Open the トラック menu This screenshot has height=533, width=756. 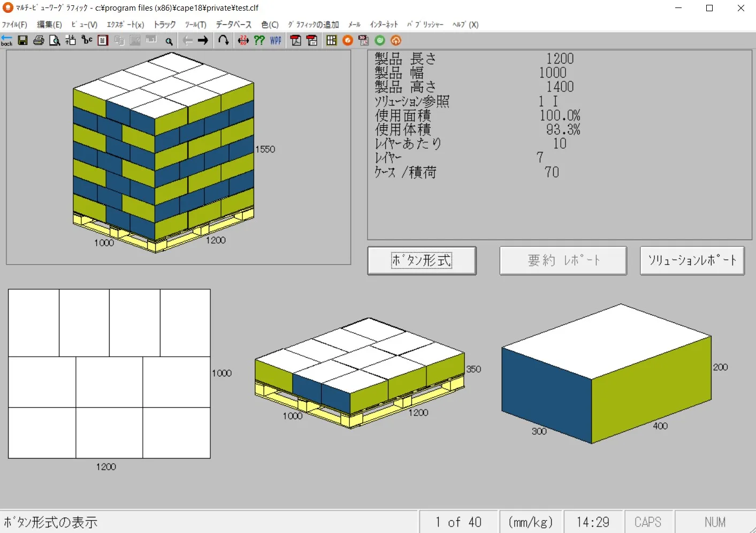[x=164, y=25]
